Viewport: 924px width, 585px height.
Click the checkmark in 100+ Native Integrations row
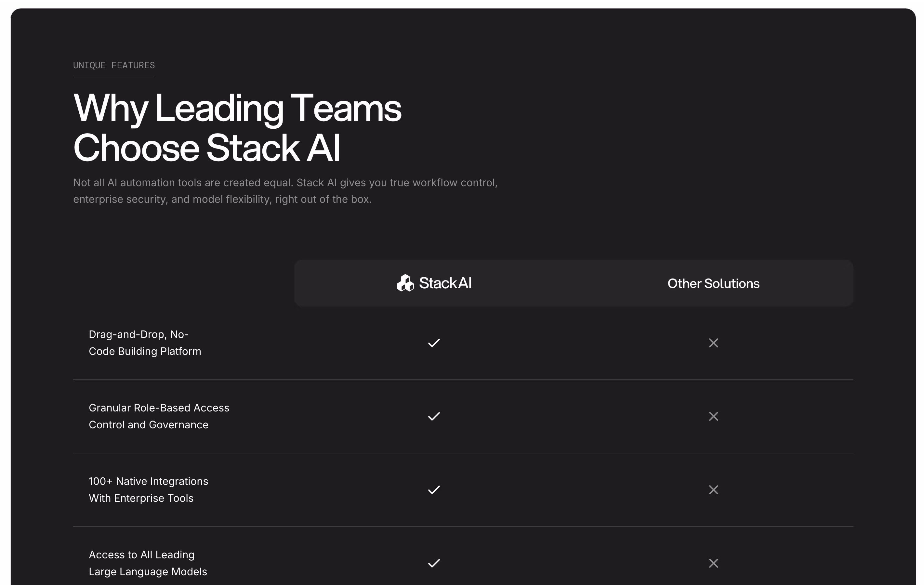click(434, 490)
